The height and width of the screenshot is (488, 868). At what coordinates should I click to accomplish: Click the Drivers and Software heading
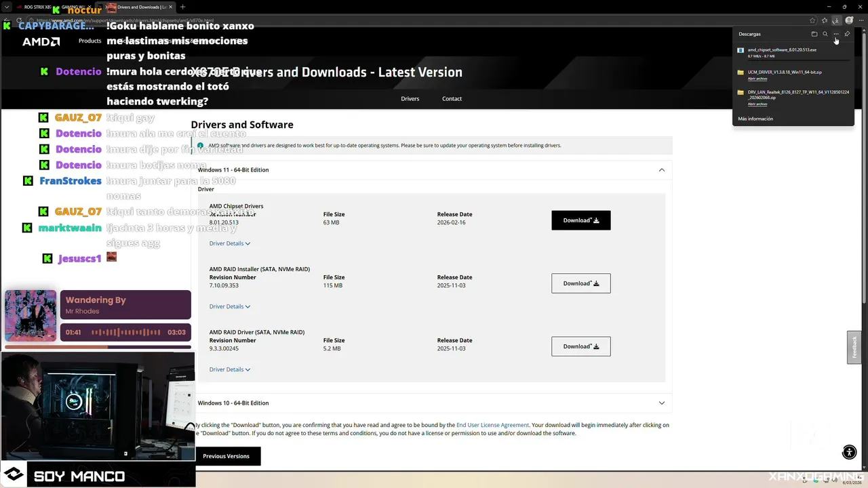pyautogui.click(x=242, y=125)
